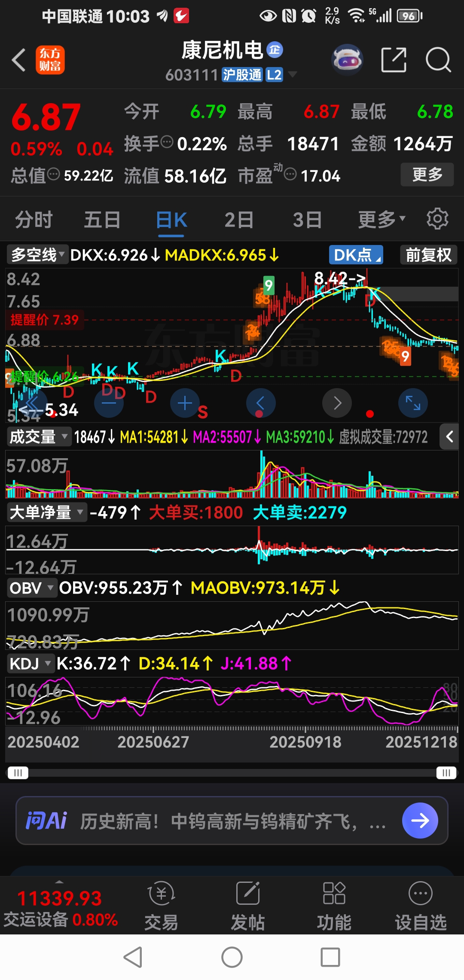Open the 问AI news prompt bar

232,821
